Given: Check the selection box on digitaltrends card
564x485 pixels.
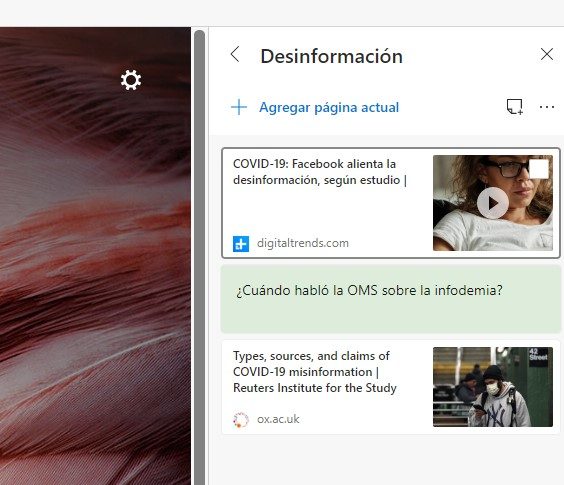Looking at the screenshot, I should (x=539, y=169).
